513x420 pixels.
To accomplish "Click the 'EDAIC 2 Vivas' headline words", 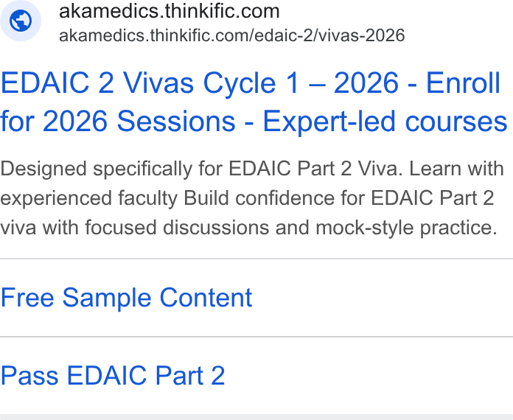I will pos(97,83).
